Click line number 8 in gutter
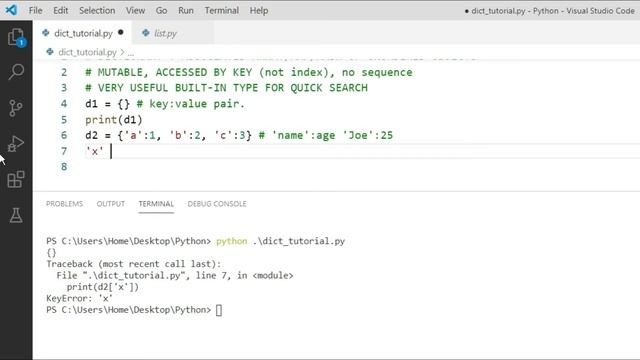 64,167
